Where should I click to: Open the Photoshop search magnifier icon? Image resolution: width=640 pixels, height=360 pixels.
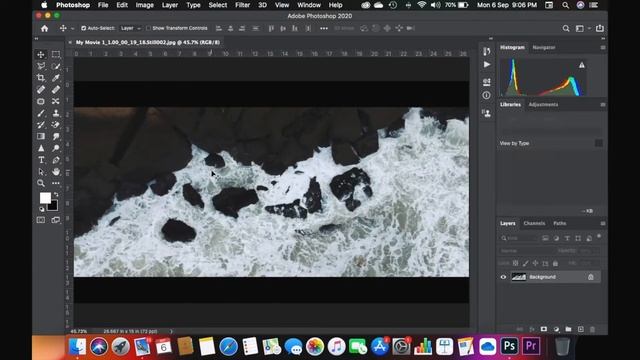pos(566,28)
